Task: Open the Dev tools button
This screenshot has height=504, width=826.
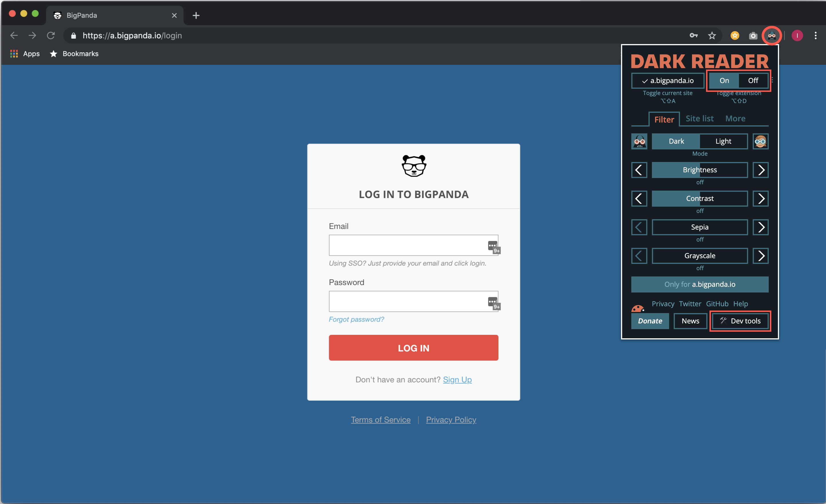Action: click(740, 321)
